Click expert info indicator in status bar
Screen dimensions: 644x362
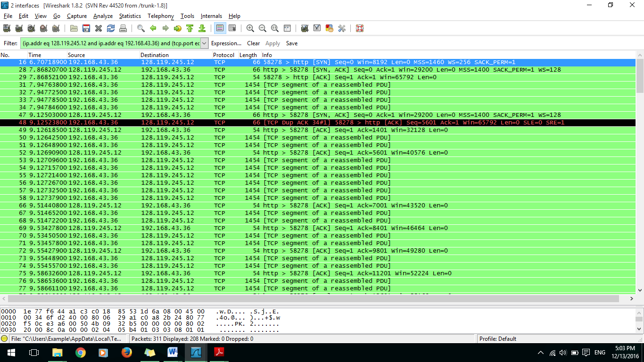coord(5,338)
